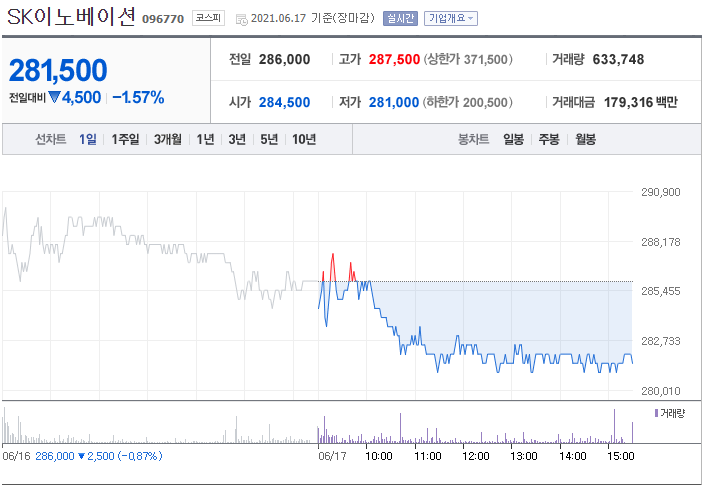Click the 06/16 summary 286,000 ▼2,500 (-0.87%)
The width and height of the screenshot is (702, 485).
click(x=98, y=456)
